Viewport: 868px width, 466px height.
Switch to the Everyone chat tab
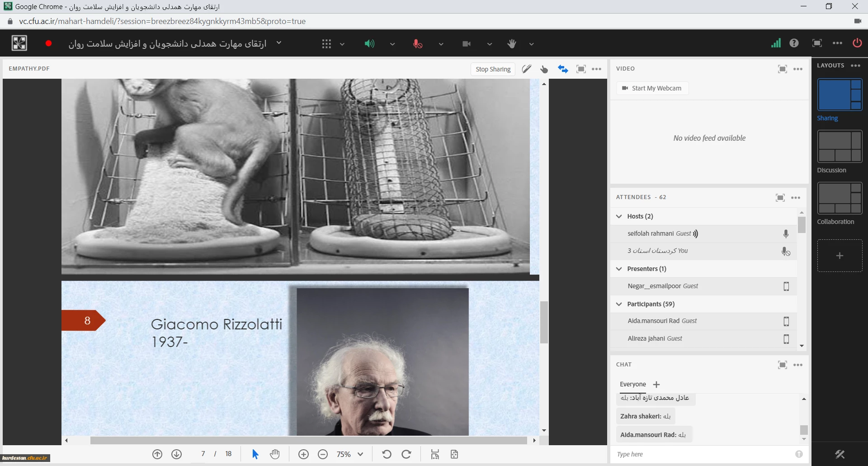pyautogui.click(x=632, y=384)
